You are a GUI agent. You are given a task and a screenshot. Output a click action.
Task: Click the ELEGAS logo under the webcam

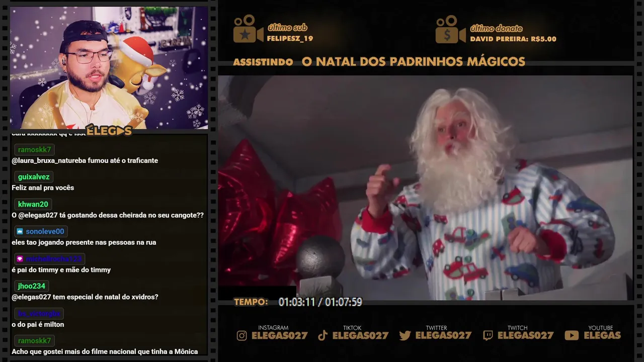[109, 131]
